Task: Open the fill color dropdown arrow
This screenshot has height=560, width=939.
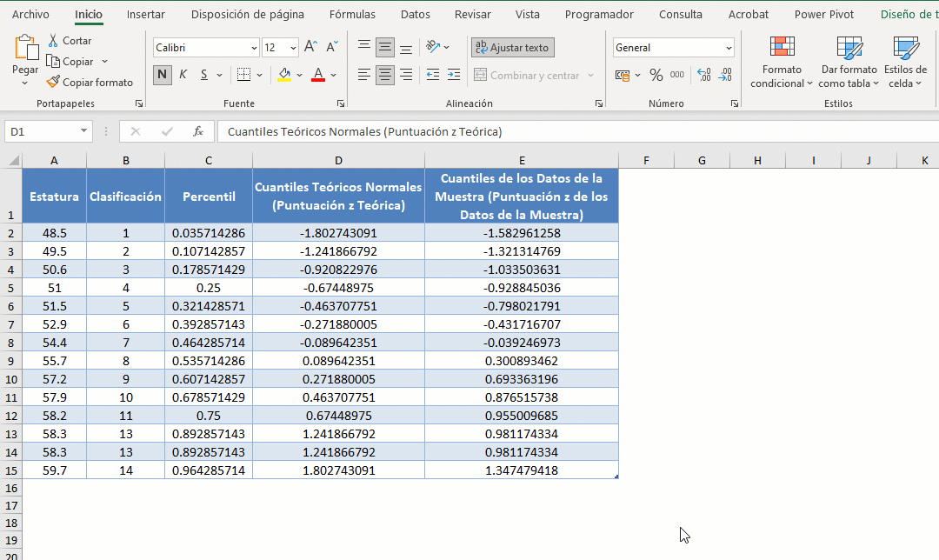Action: click(299, 76)
